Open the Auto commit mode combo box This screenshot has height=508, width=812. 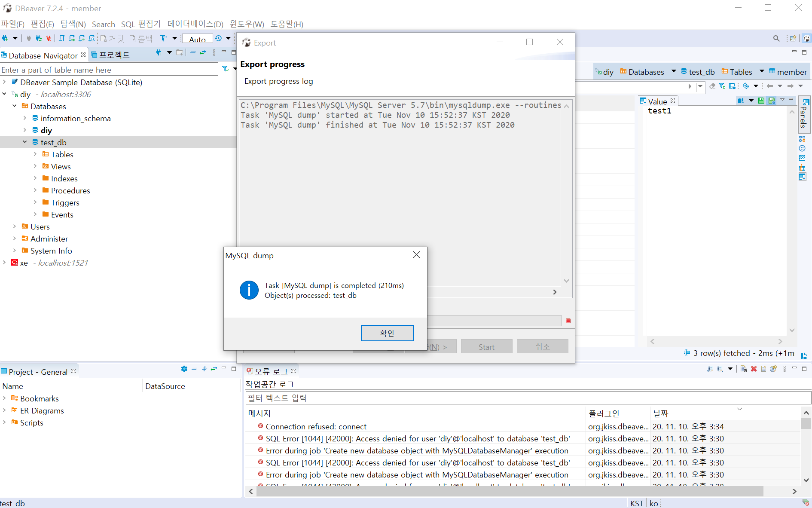tap(197, 39)
